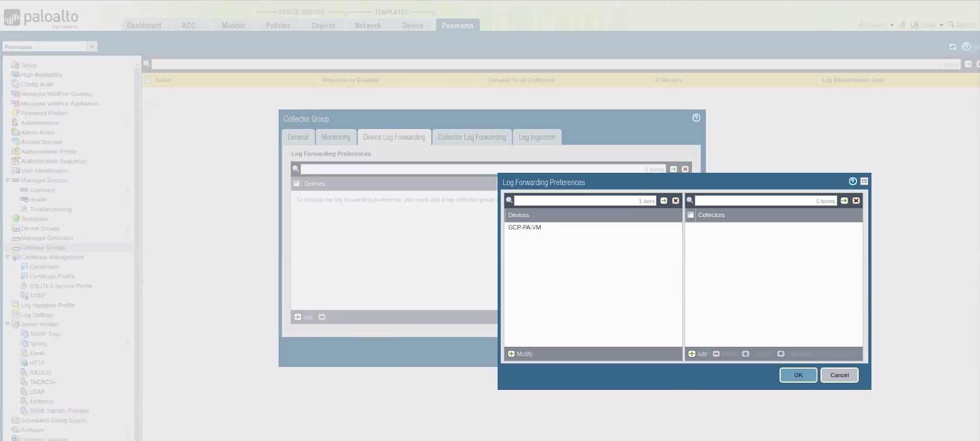Open the Policies tab
980x441 pixels.
[x=279, y=25]
